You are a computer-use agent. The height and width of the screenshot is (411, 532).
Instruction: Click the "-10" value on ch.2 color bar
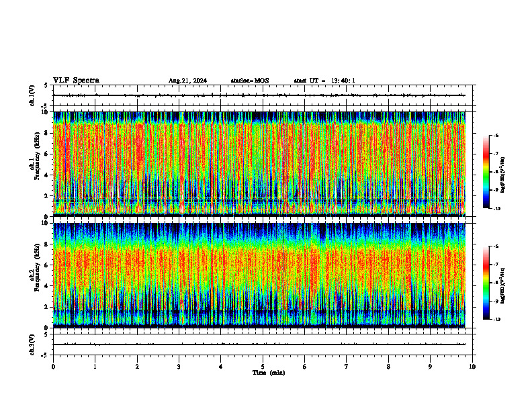click(496, 320)
